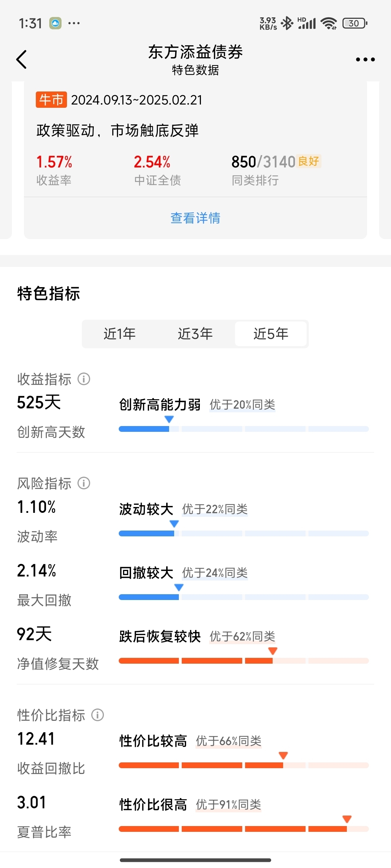Screen dimensions: 391x868
Task: Tap the back arrow icon
Action: 22,59
